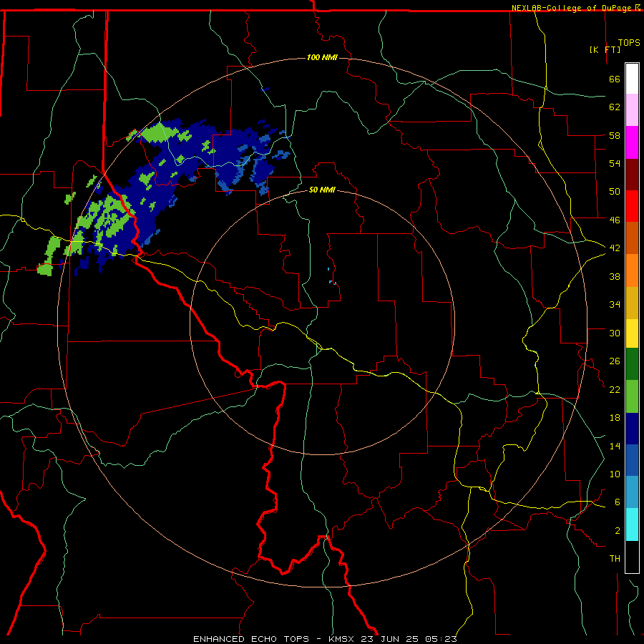Click the 34 value on the legend
This screenshot has width=644, height=644.
pyautogui.click(x=615, y=305)
